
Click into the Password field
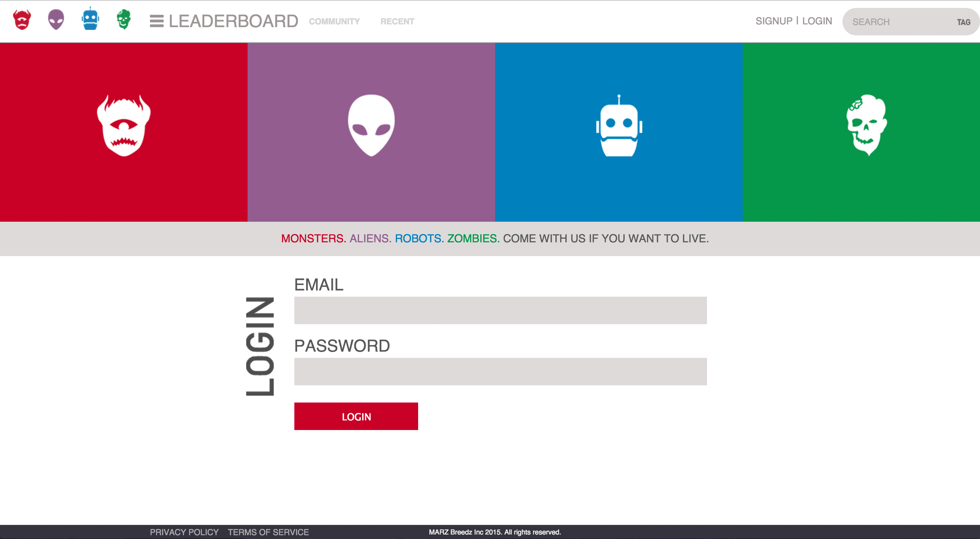pos(500,372)
